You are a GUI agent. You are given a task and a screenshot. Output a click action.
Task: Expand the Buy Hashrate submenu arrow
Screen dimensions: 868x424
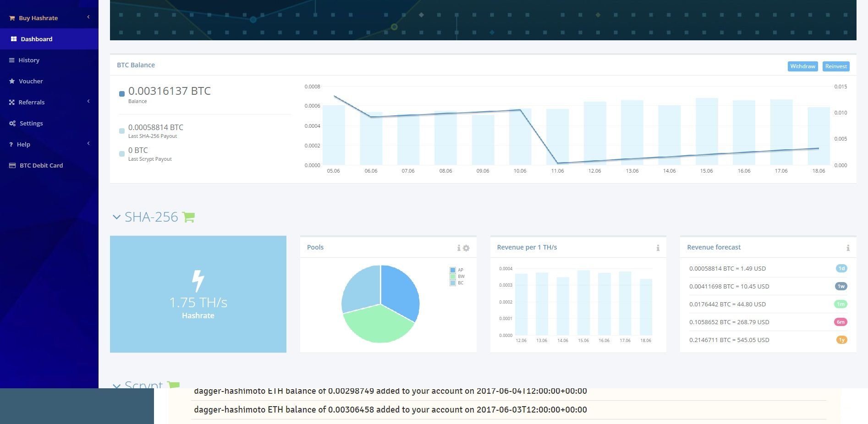click(x=88, y=17)
